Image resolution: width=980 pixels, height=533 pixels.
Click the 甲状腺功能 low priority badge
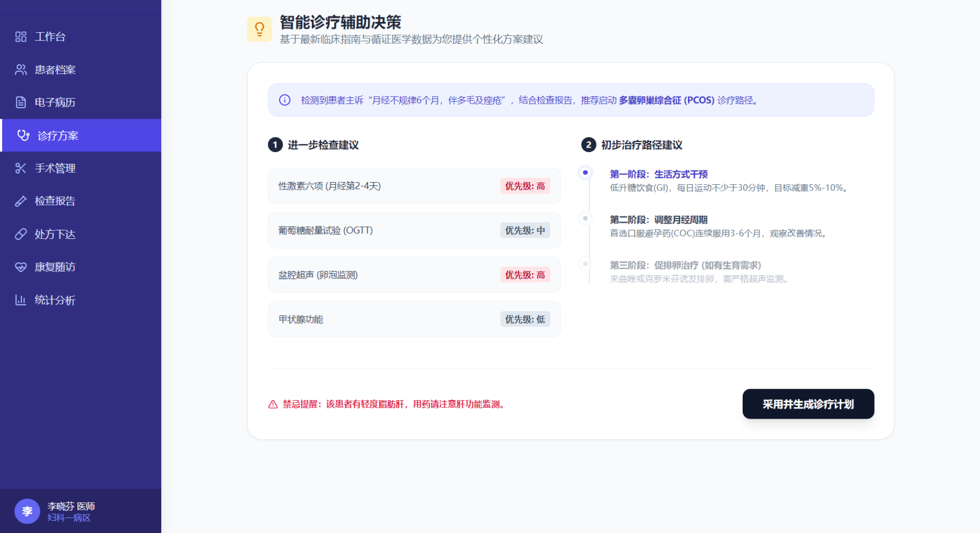[525, 320]
